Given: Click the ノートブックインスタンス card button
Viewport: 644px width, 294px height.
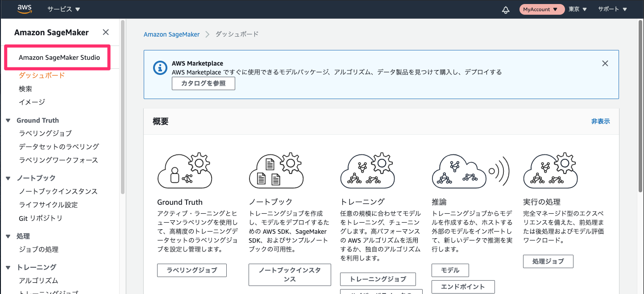Looking at the screenshot, I should pos(290,275).
